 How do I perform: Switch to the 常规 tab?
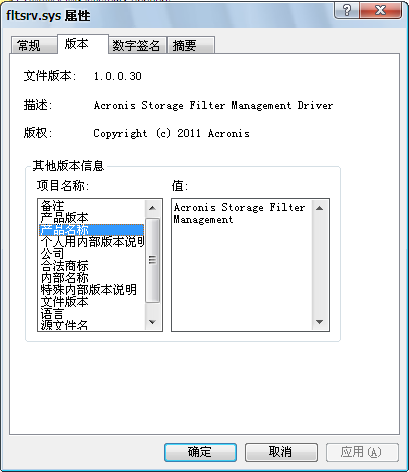pyautogui.click(x=33, y=45)
